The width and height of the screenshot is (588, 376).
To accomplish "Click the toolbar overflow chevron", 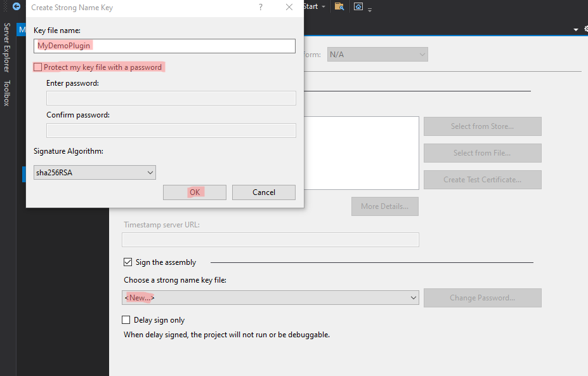I will 369,9.
